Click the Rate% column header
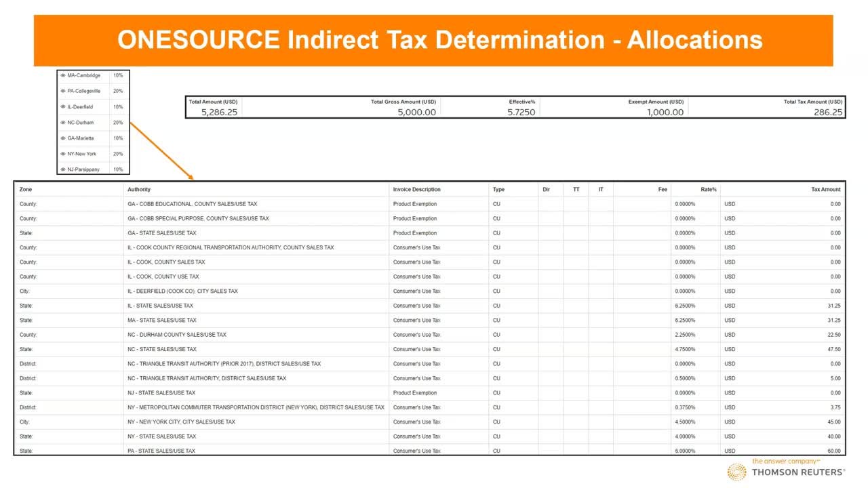 tap(708, 190)
